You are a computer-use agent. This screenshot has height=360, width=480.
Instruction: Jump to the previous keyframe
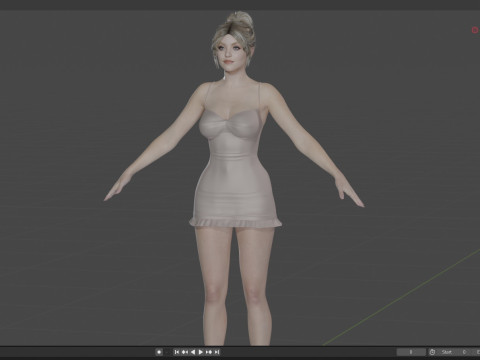(x=185, y=352)
